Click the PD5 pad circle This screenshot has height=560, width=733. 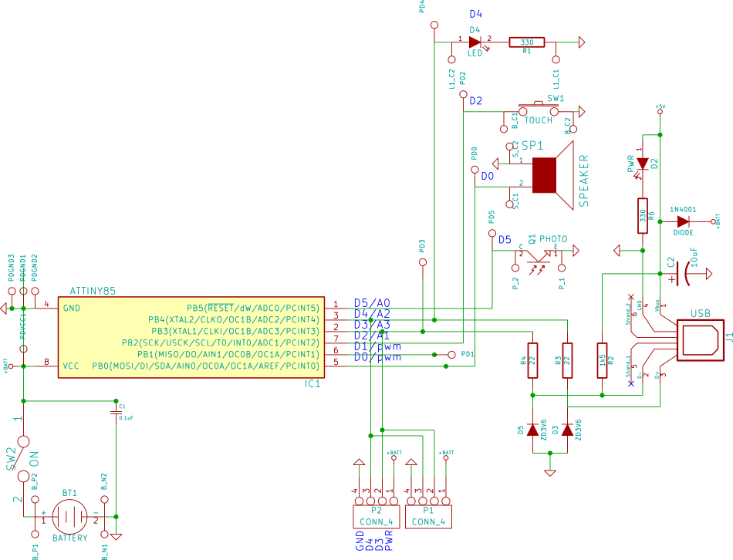[492, 233]
